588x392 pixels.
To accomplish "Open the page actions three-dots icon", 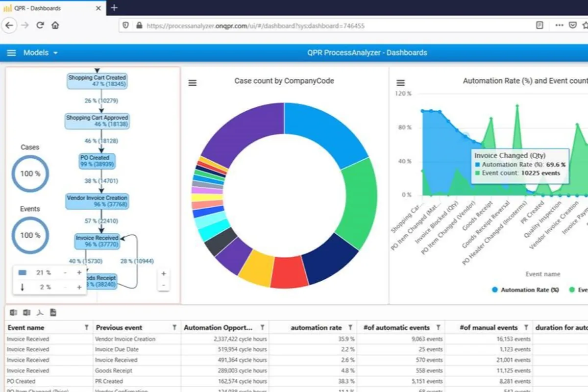I will coord(559,25).
